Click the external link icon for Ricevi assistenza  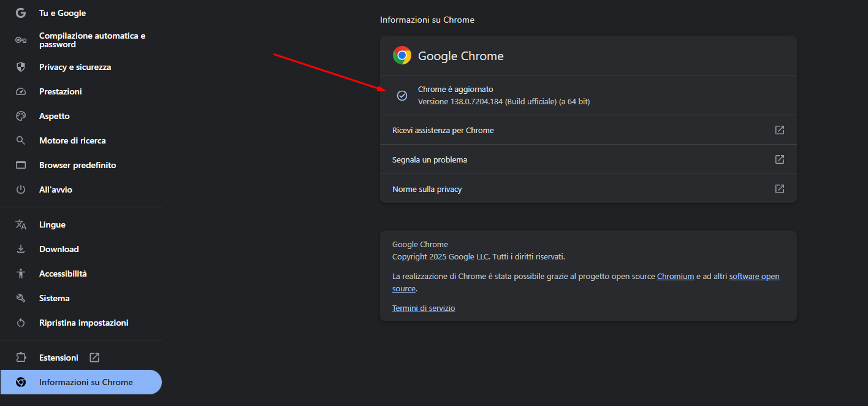click(x=780, y=130)
